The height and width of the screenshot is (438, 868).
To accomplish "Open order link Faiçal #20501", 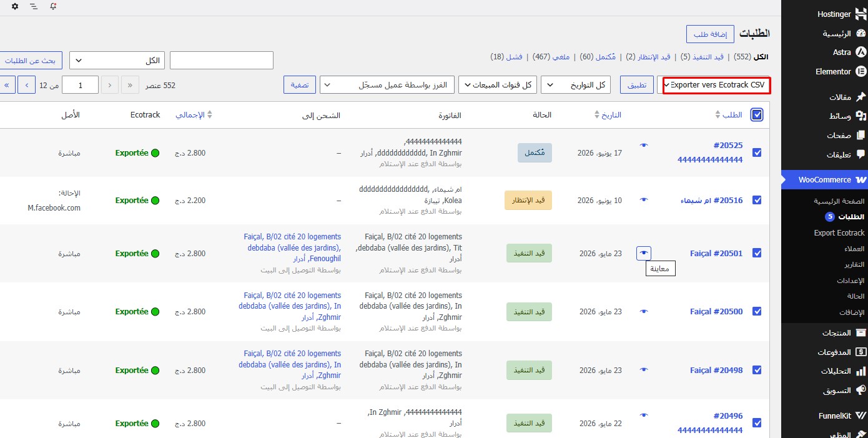I will (x=716, y=254).
